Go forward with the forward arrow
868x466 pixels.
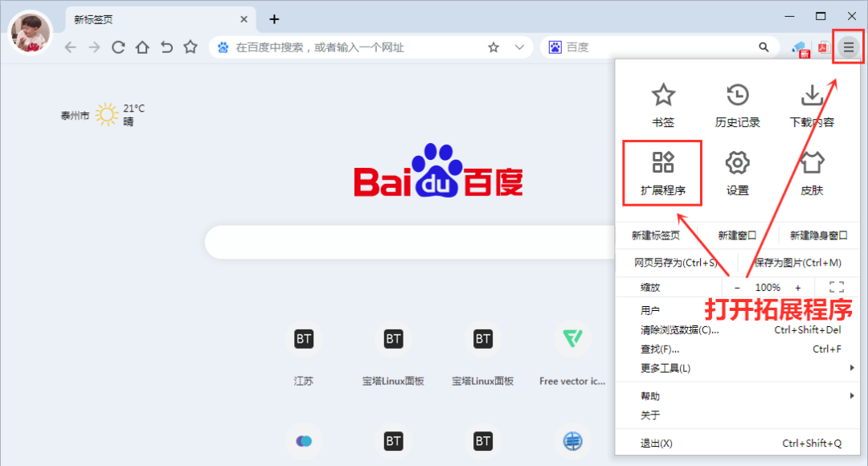tap(94, 47)
